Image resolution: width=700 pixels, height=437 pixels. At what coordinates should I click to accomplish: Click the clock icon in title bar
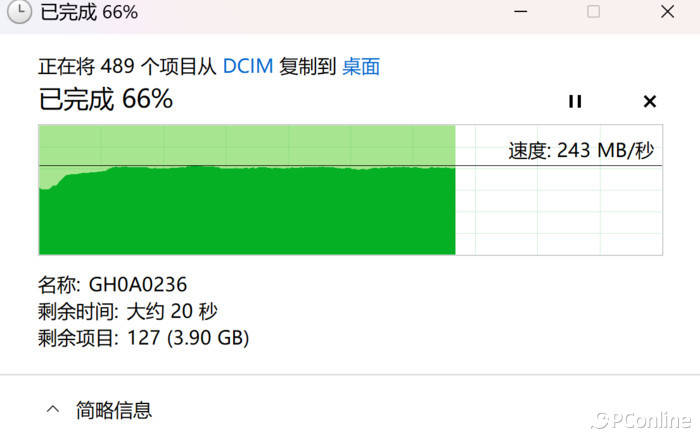click(19, 12)
